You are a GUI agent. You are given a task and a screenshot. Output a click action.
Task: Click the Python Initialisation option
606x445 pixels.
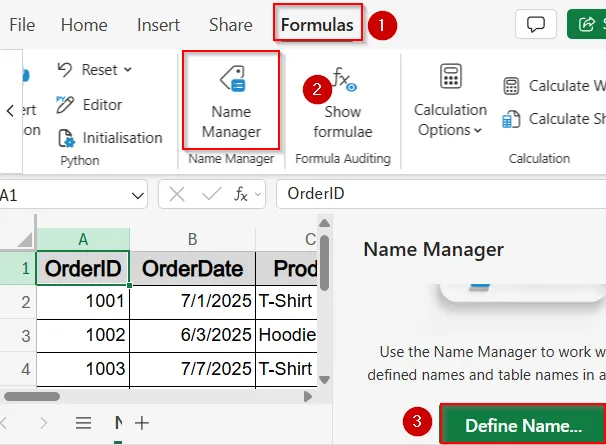click(110, 138)
